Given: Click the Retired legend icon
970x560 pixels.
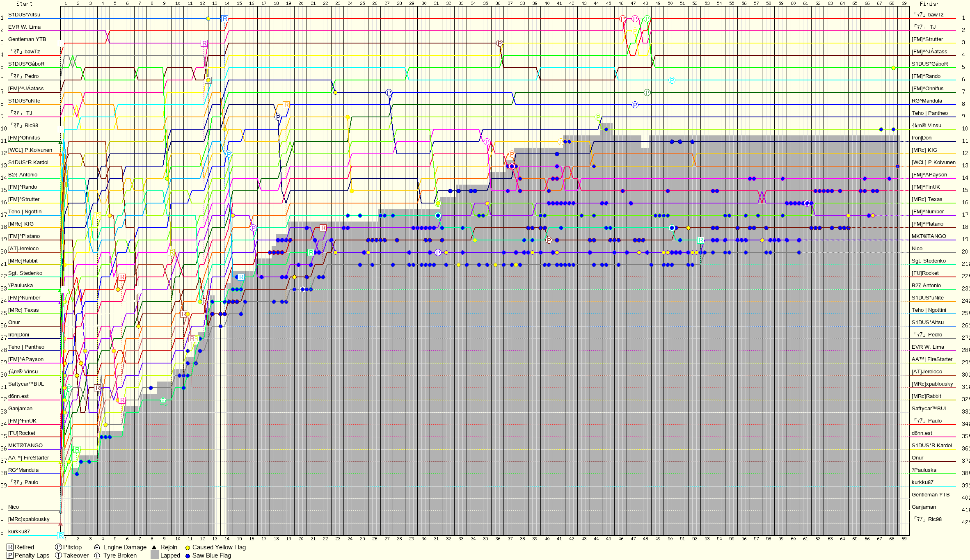Looking at the screenshot, I should pyautogui.click(x=10, y=547).
